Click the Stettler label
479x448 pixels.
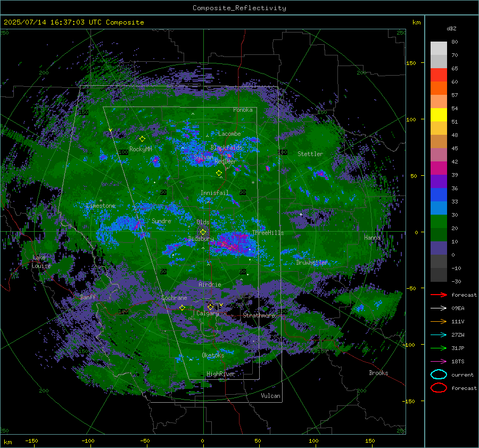[x=310, y=154]
